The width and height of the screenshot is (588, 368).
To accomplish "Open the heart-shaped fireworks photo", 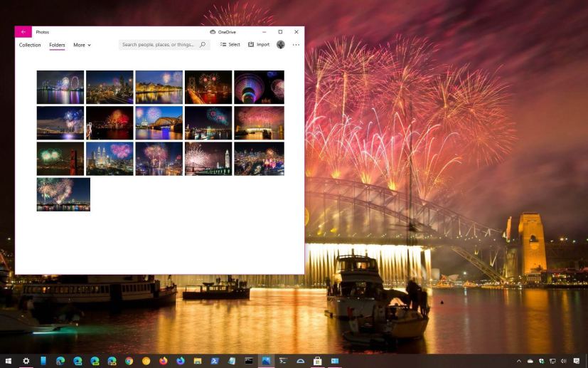I will pos(63,194).
